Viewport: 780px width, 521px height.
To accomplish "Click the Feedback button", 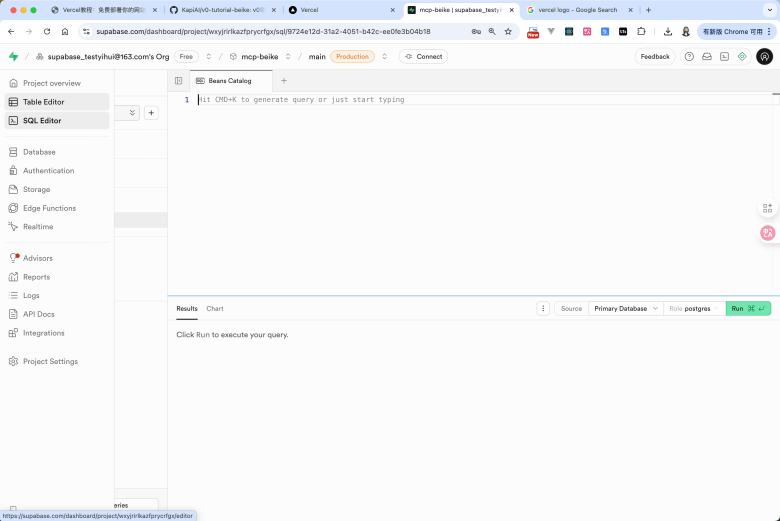I will tap(655, 57).
